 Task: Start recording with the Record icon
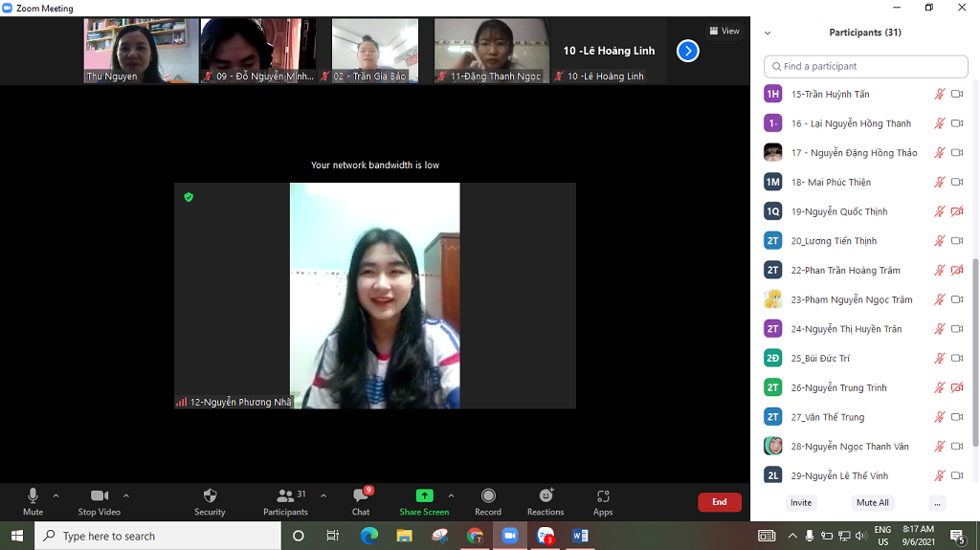click(488, 495)
